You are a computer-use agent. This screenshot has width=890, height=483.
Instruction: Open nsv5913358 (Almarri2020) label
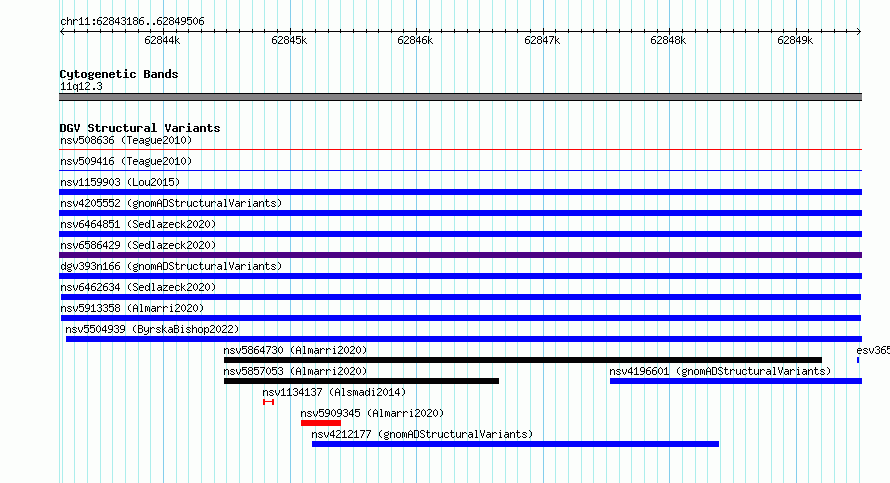132,308
